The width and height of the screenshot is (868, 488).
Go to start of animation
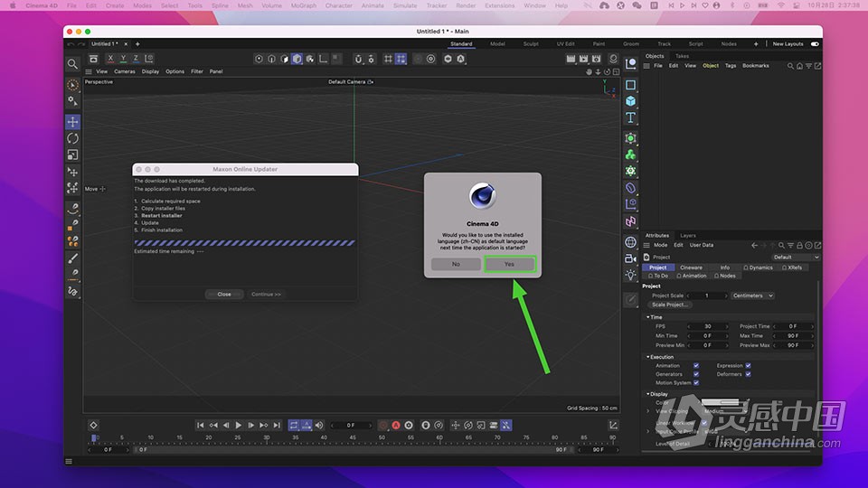(201, 425)
